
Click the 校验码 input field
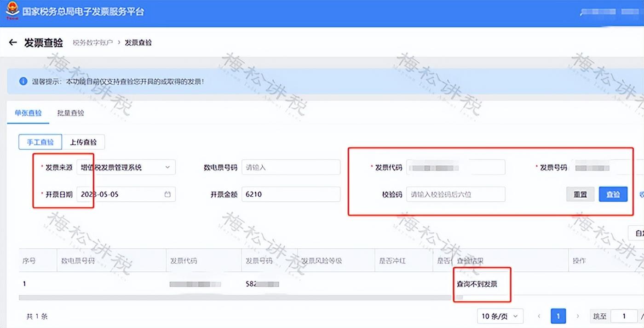455,194
